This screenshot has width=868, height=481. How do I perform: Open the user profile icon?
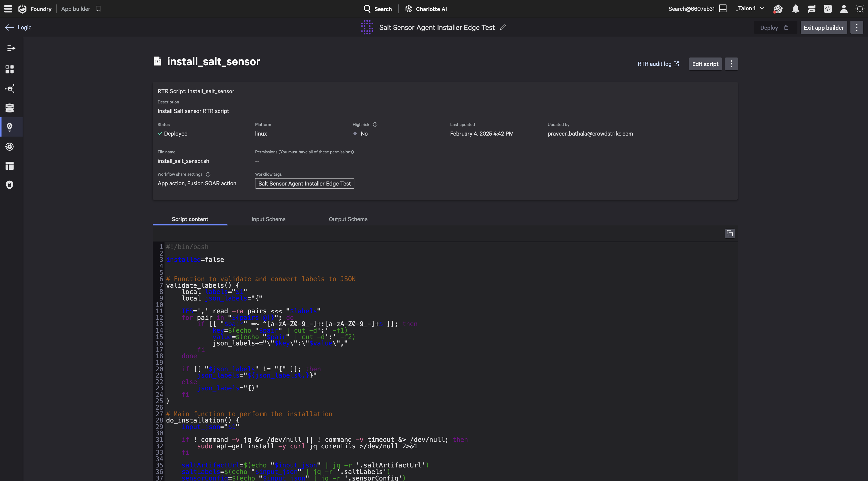tap(844, 9)
